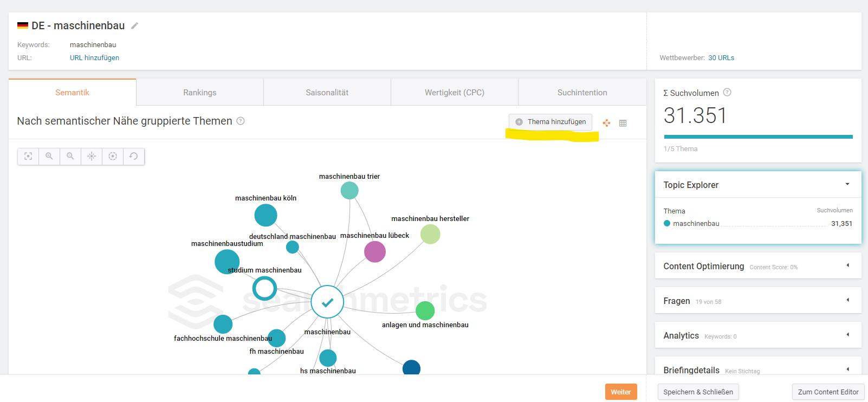
Task: Select the hs maschinenbau node
Action: tap(328, 358)
